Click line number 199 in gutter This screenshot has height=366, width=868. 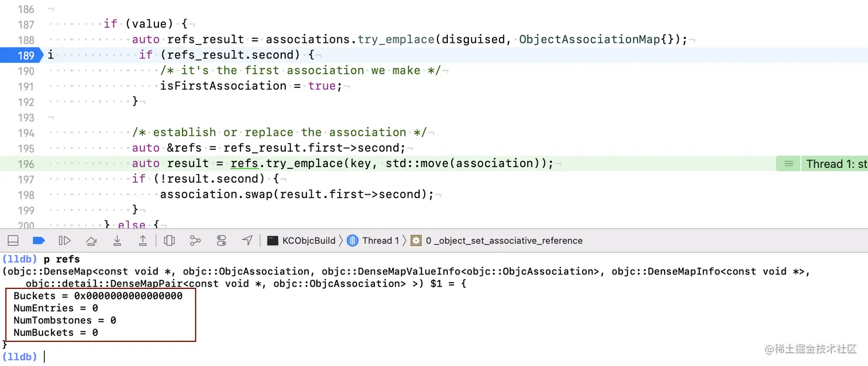coord(26,210)
